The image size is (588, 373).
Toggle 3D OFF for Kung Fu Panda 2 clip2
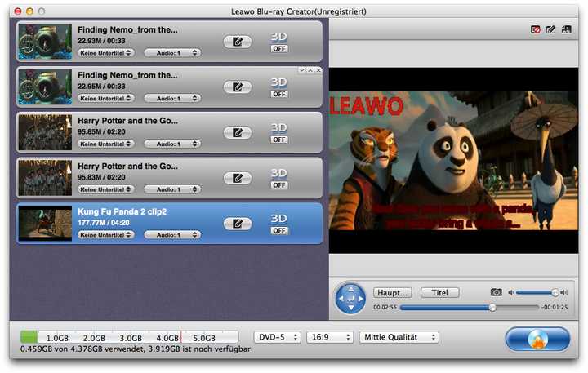(x=279, y=230)
